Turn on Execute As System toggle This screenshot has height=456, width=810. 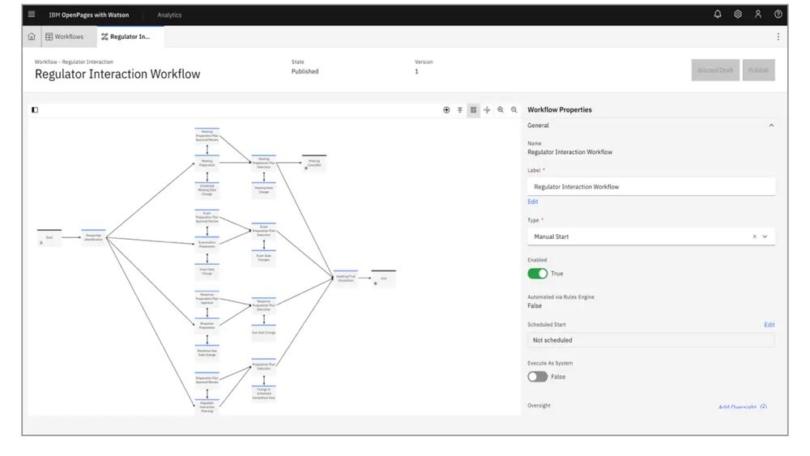tap(538, 376)
